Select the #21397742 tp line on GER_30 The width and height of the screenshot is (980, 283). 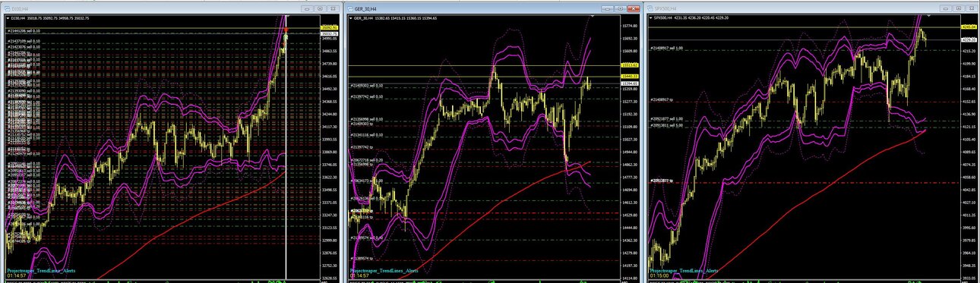pos(362,146)
